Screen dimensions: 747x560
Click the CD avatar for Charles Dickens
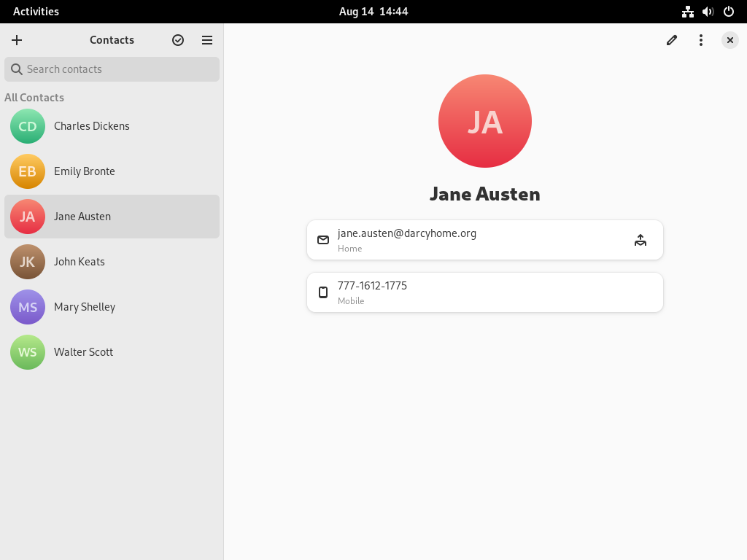[28, 126]
